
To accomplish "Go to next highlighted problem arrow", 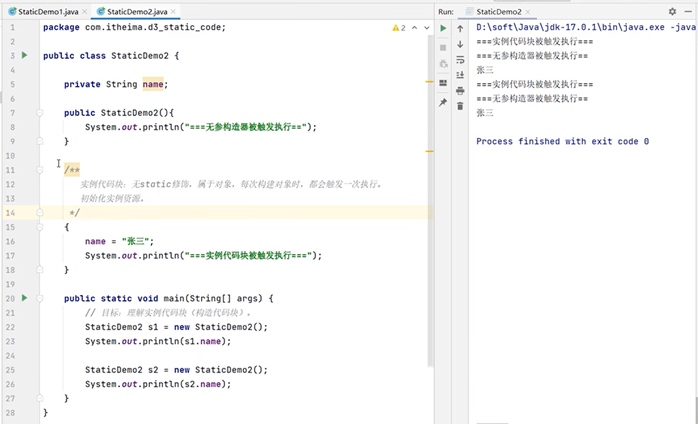I will (x=426, y=28).
